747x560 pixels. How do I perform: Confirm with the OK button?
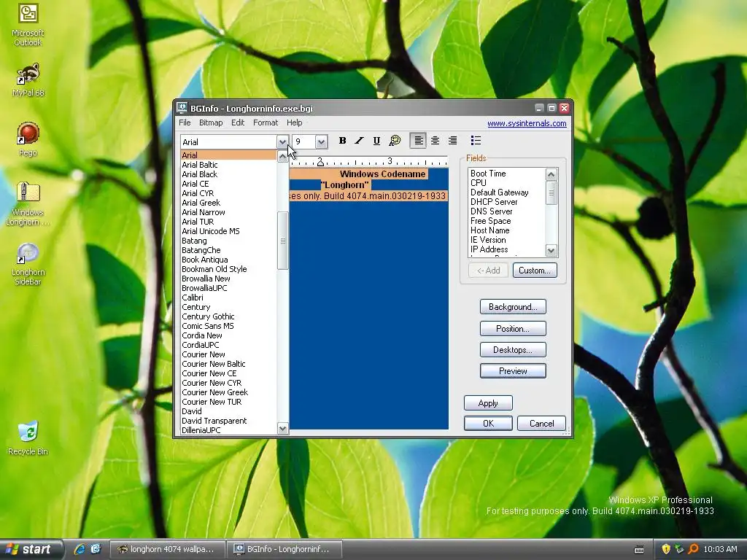[488, 424]
